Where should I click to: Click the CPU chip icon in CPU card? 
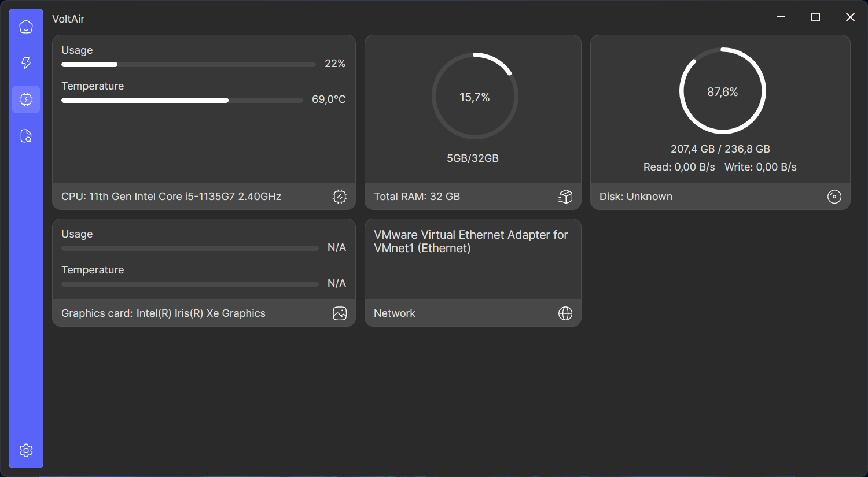click(340, 197)
